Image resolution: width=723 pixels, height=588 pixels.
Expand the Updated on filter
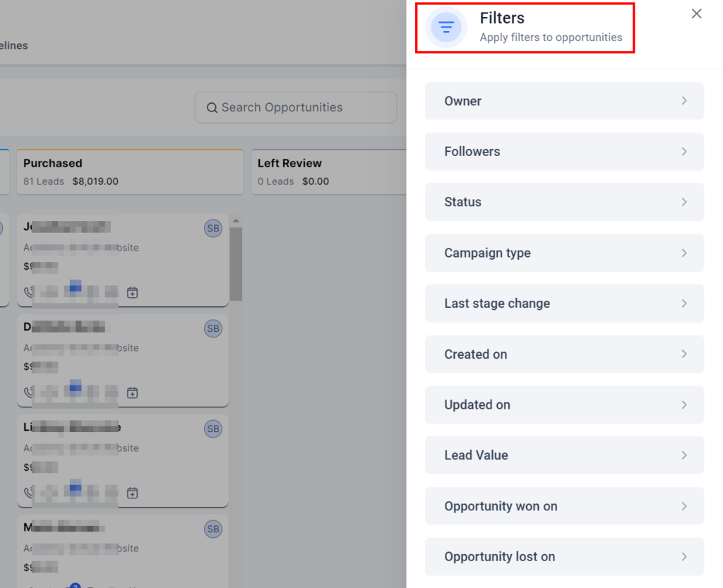pyautogui.click(x=564, y=404)
